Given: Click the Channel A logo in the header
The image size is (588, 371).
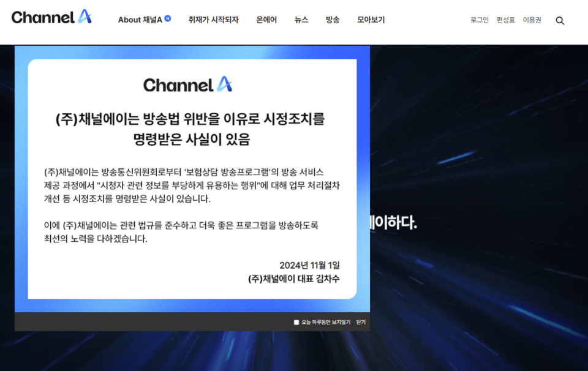Looking at the screenshot, I should (51, 18).
